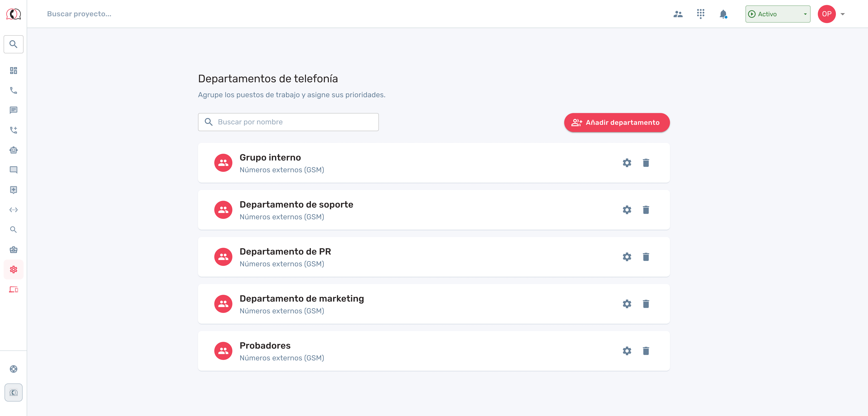
Task: Open the dashboard icon in sidebar
Action: coord(13,70)
